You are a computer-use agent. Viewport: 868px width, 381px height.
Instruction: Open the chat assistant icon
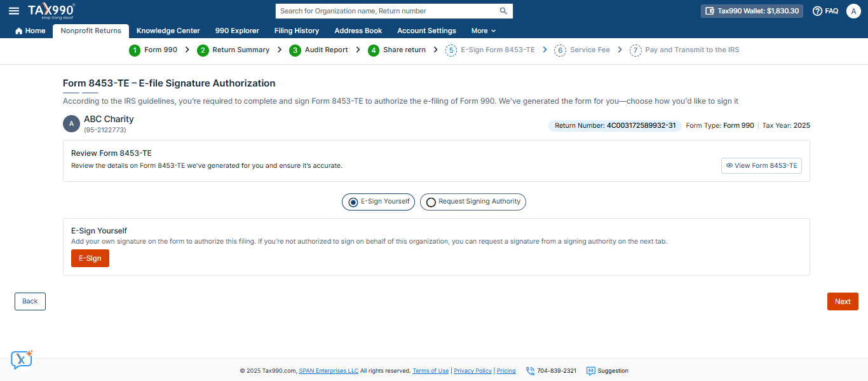(x=22, y=359)
